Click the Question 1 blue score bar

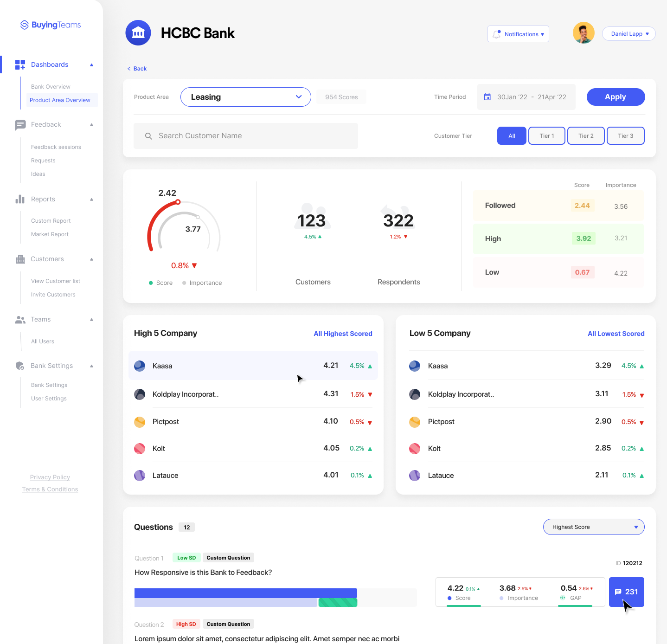click(246, 593)
